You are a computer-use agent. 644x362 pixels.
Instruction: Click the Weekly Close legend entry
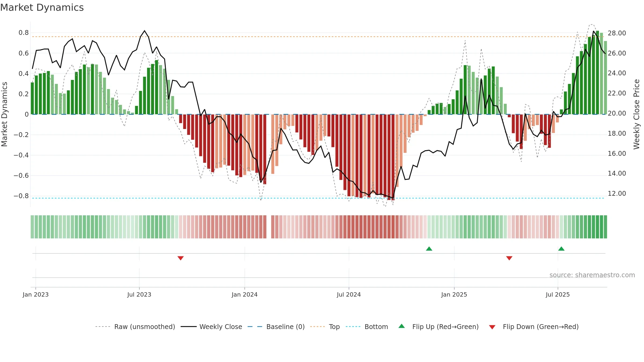[211, 327]
